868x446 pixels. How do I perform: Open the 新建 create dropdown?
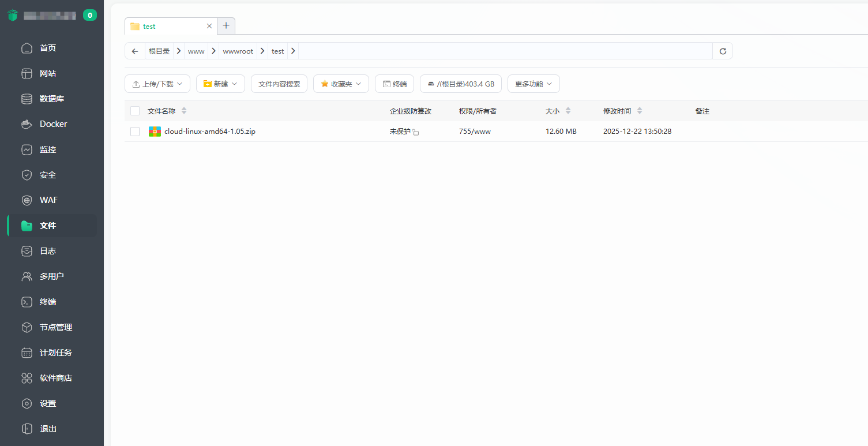coord(220,84)
